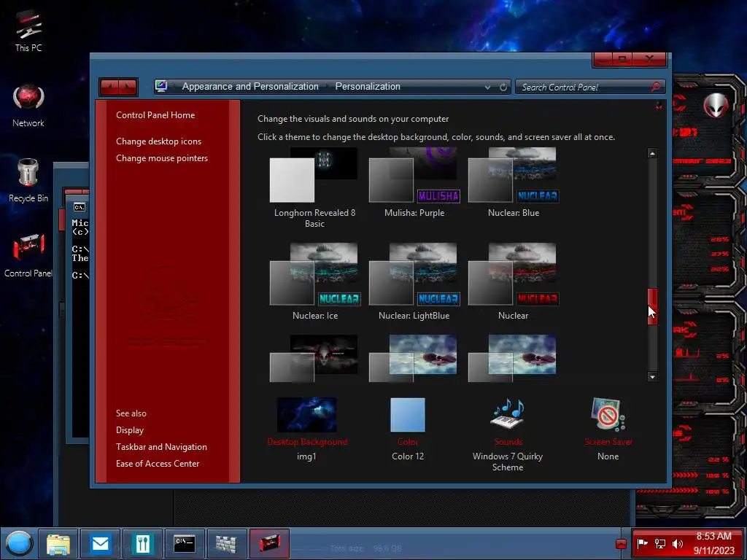Open the Screen Saver icon
This screenshot has height=560, width=747.
[x=608, y=414]
